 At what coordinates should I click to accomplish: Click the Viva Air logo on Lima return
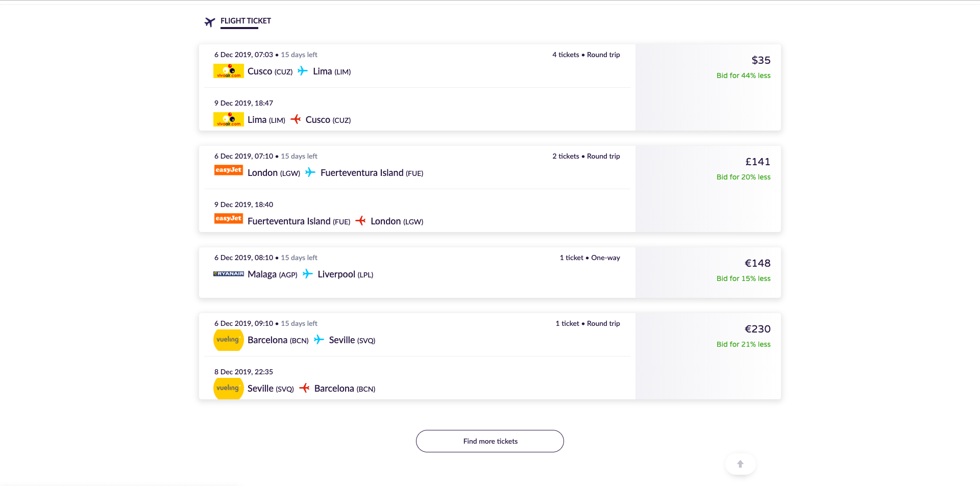(228, 119)
